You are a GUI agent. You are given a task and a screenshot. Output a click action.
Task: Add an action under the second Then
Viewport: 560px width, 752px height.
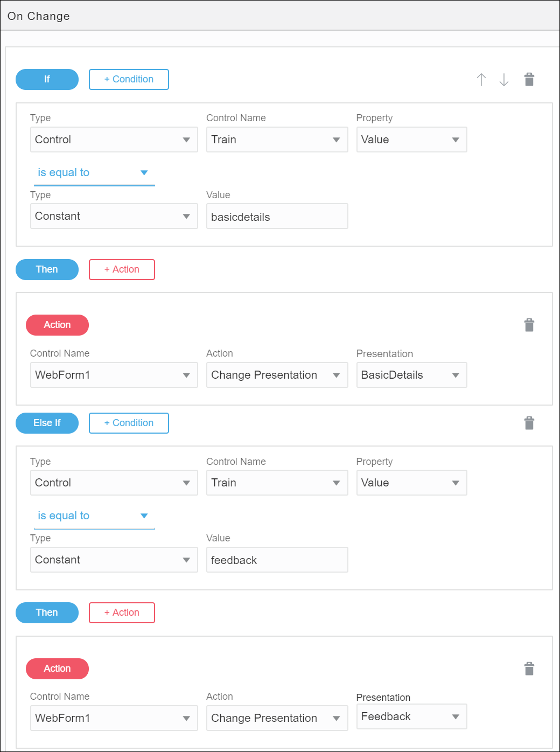pos(122,612)
